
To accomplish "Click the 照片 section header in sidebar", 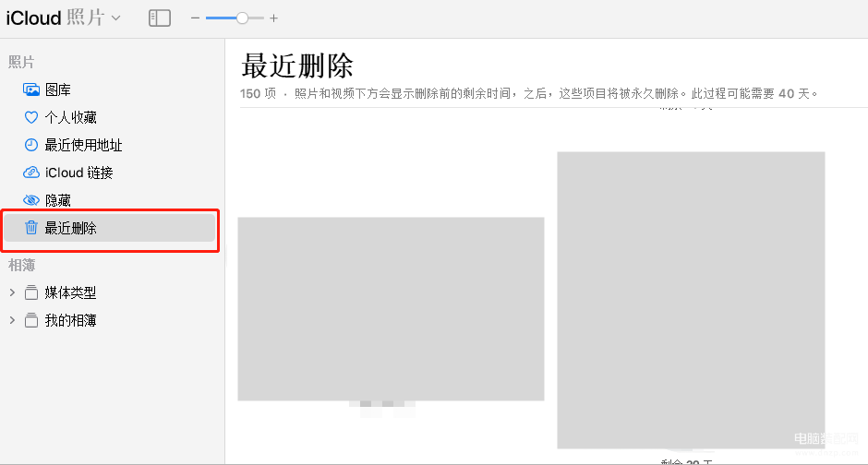I will coord(21,62).
